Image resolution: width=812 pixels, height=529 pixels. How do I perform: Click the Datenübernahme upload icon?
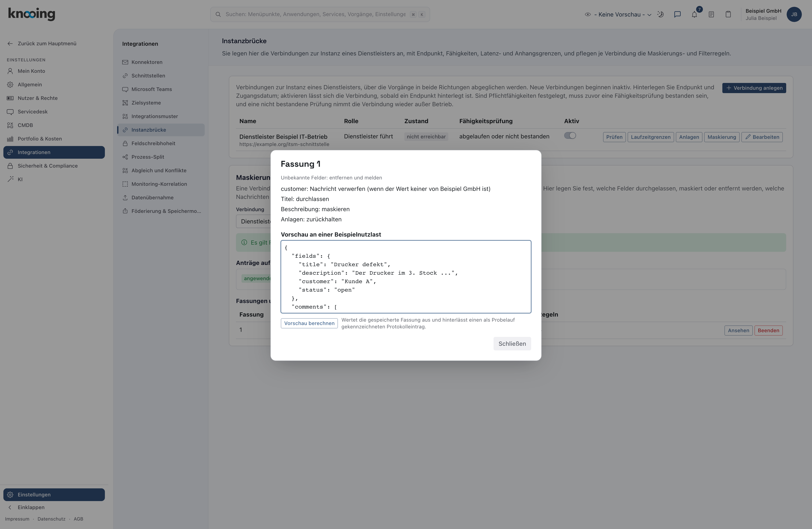[x=125, y=198]
